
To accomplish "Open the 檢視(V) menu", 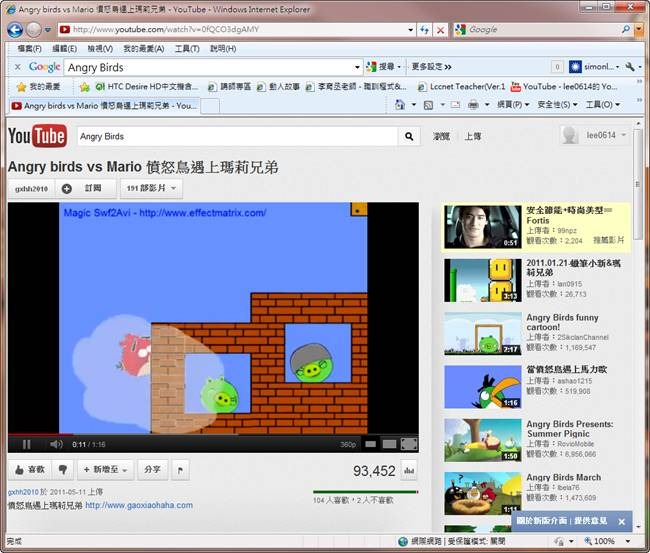I will pyautogui.click(x=100, y=49).
